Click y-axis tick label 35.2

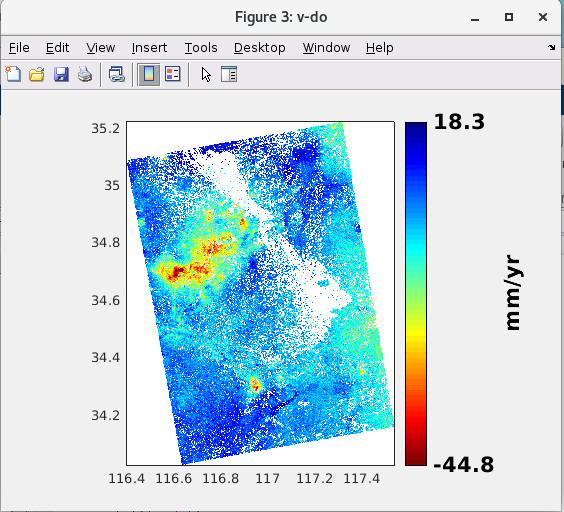click(x=105, y=128)
